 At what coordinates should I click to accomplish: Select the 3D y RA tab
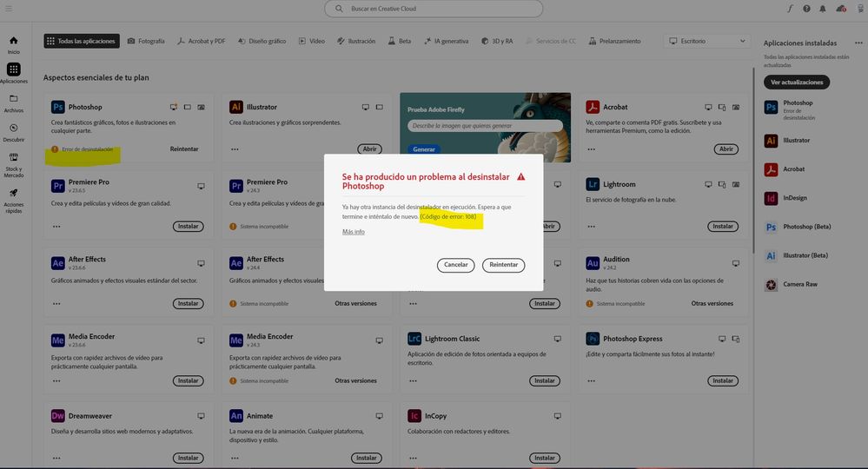[497, 41]
